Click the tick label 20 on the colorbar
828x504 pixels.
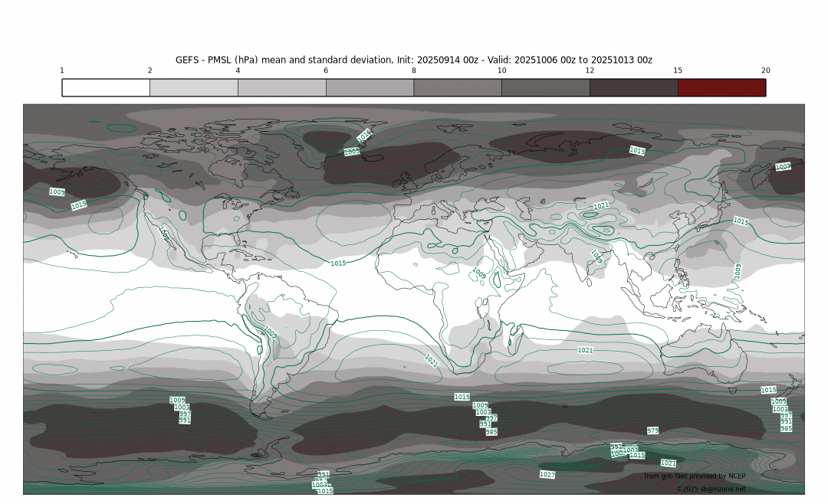coord(765,70)
